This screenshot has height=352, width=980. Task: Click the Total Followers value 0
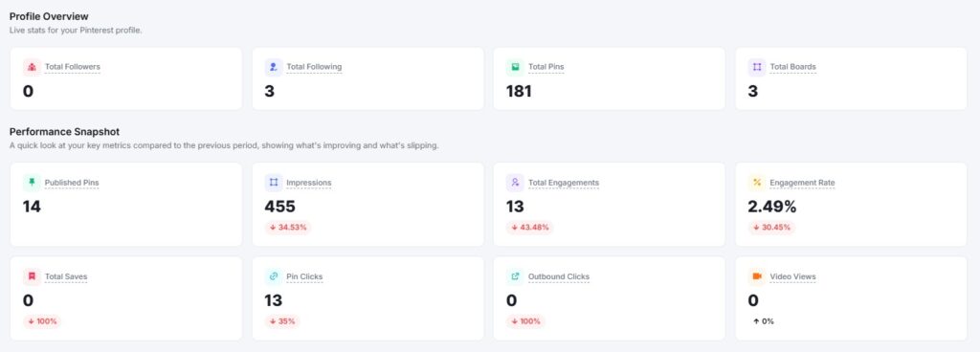coord(28,91)
